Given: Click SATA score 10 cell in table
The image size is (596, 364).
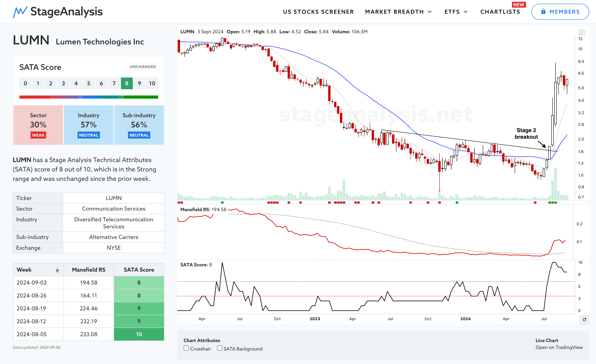Looking at the screenshot, I should (139, 334).
